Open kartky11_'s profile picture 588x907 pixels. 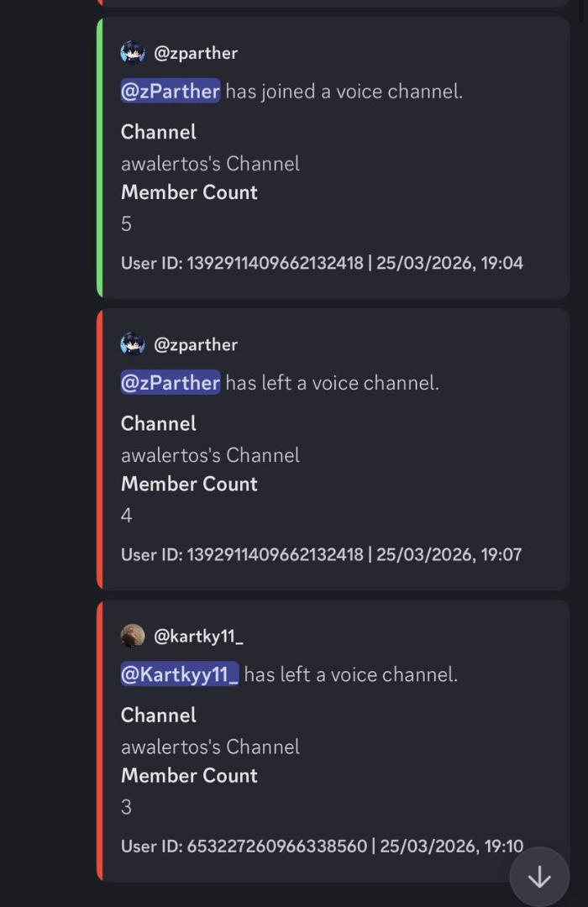click(133, 636)
